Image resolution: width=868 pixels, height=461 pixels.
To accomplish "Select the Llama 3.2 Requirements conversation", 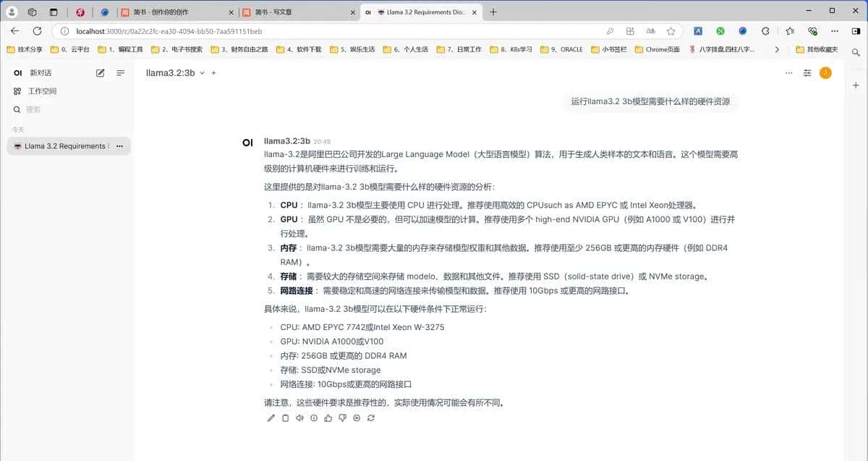I will (x=61, y=145).
